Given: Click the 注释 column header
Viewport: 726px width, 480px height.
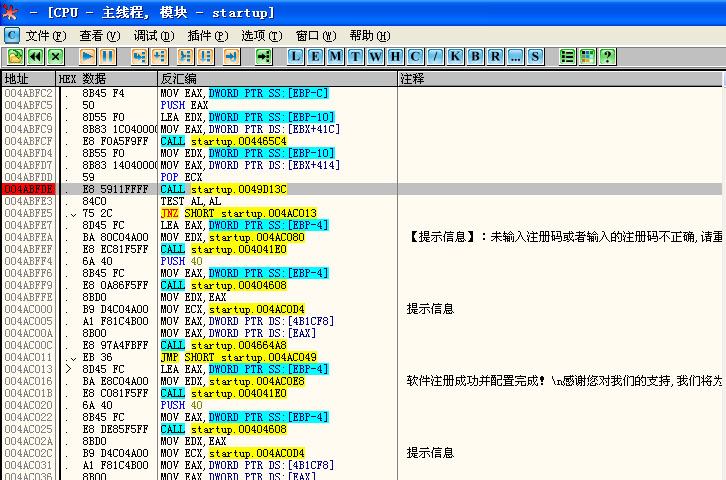Looking at the screenshot, I should pyautogui.click(x=560, y=79).
